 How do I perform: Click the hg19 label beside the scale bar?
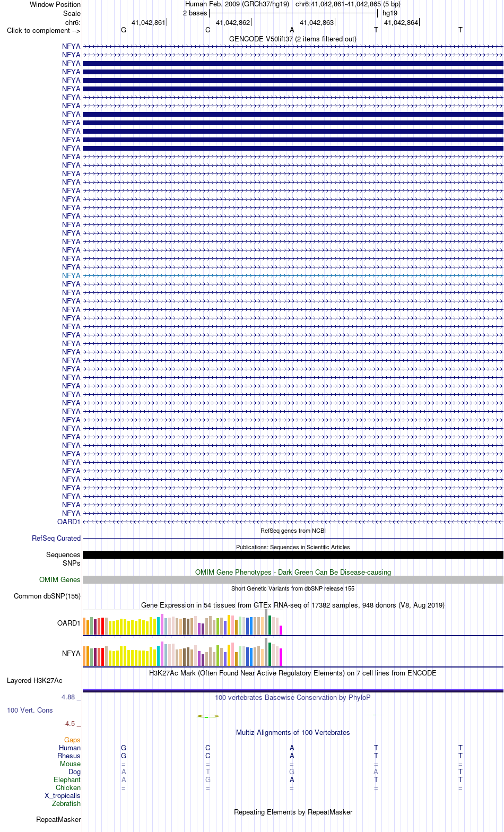click(x=390, y=13)
